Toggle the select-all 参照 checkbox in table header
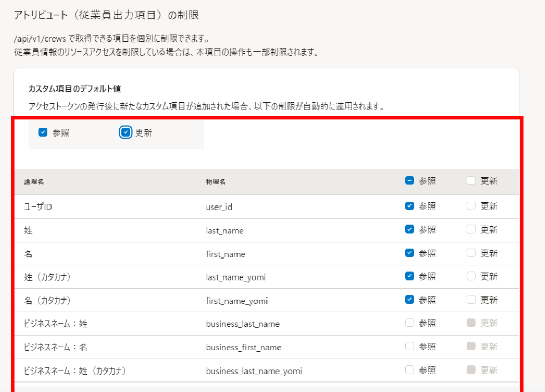This screenshot has height=392, width=545. point(409,181)
